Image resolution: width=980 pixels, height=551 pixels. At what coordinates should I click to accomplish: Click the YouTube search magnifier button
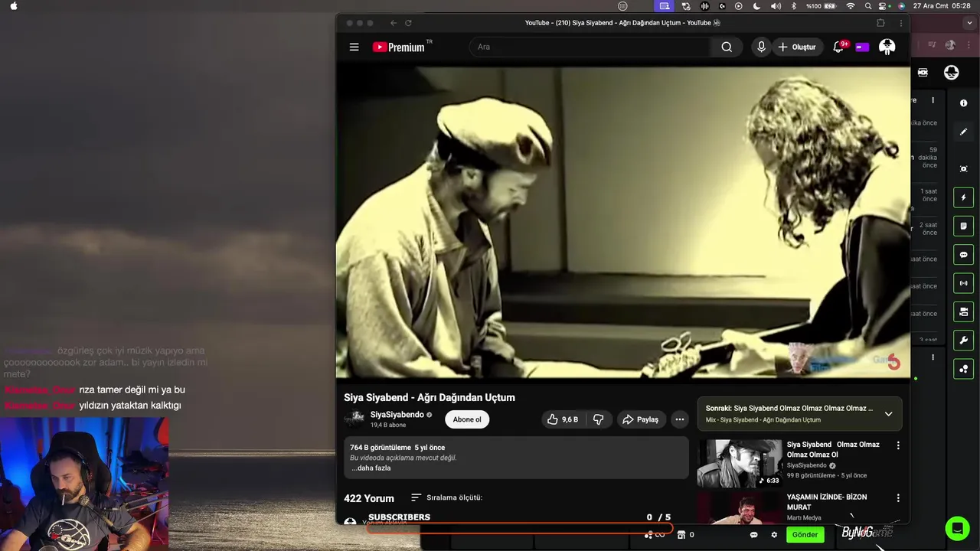pyautogui.click(x=727, y=47)
